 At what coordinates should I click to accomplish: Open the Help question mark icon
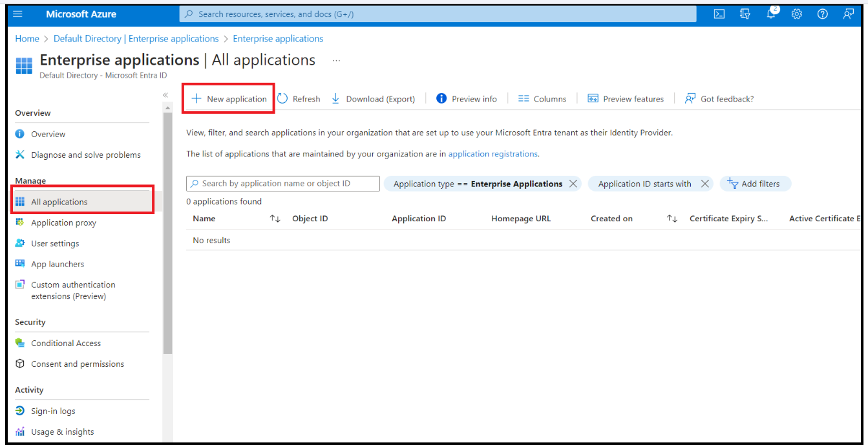(823, 14)
